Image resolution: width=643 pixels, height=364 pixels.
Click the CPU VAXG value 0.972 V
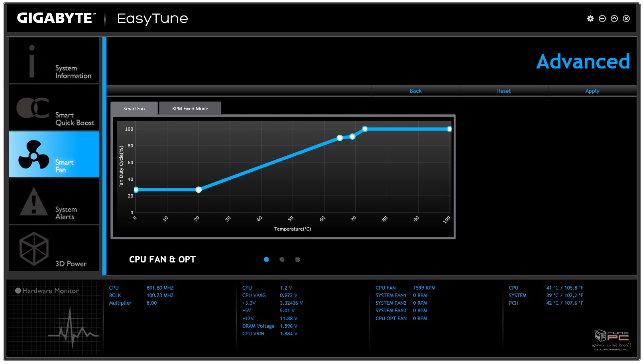point(289,295)
